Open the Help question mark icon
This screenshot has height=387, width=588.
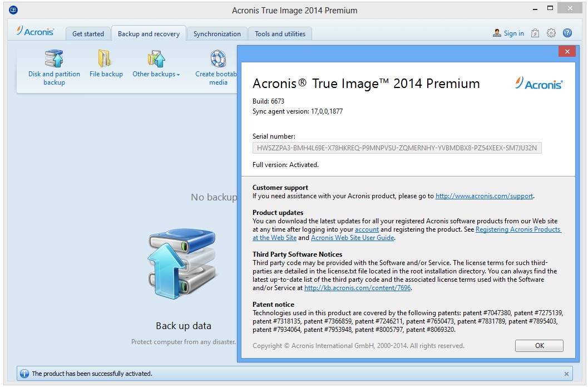pyautogui.click(x=567, y=33)
